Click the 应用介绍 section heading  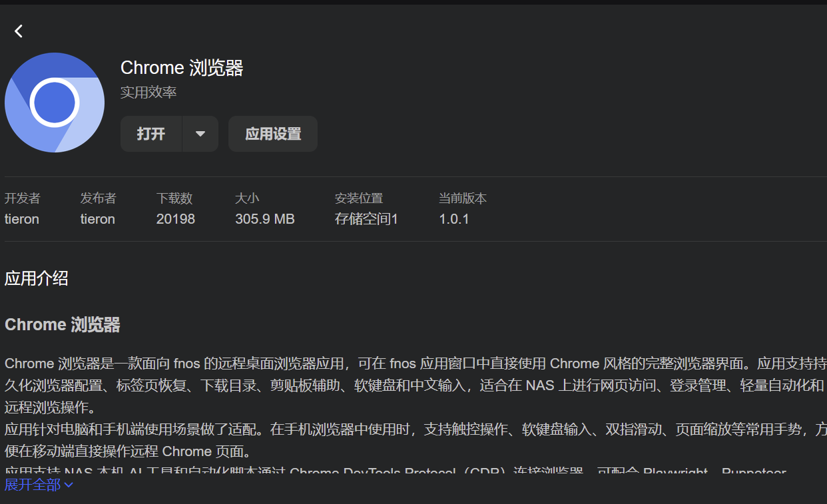(x=37, y=278)
